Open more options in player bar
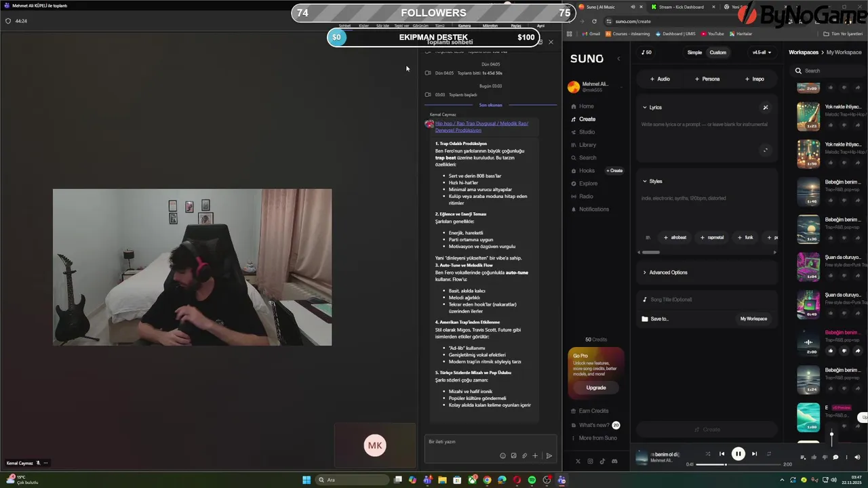This screenshot has height=488, width=868. click(x=846, y=457)
